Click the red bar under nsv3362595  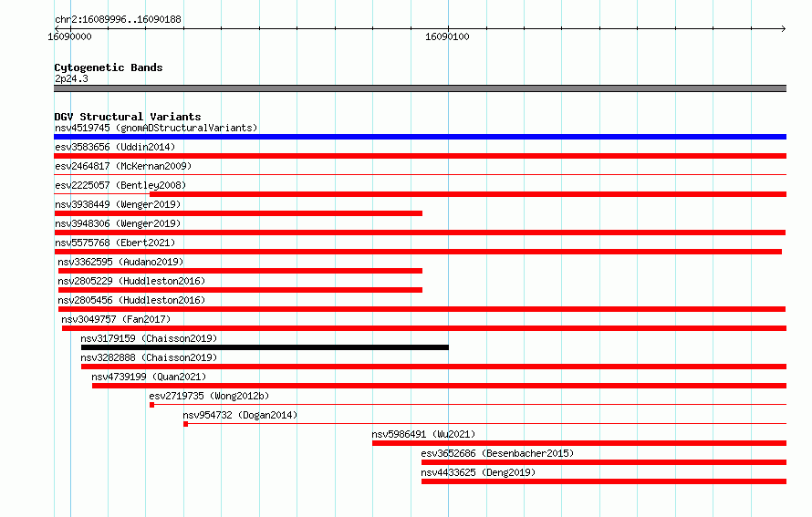(240, 271)
